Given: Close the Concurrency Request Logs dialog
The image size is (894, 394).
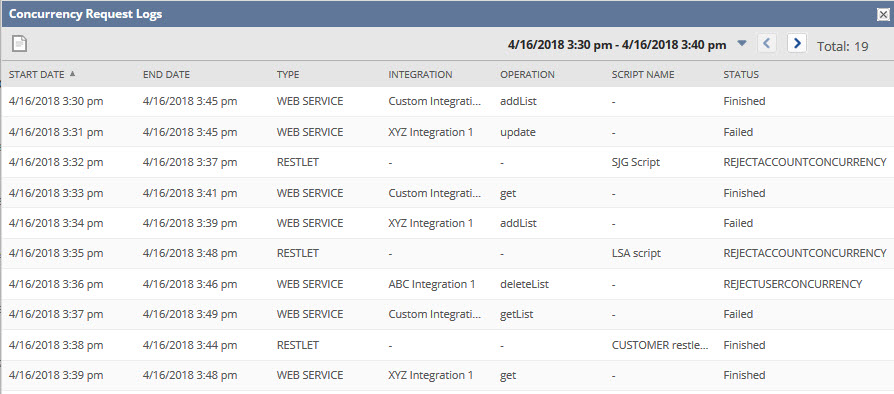Looking at the screenshot, I should [x=883, y=15].
